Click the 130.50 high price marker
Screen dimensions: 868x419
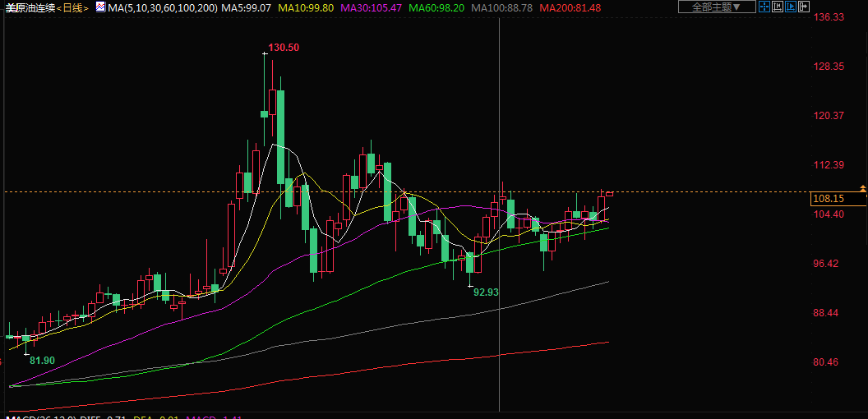(x=284, y=48)
